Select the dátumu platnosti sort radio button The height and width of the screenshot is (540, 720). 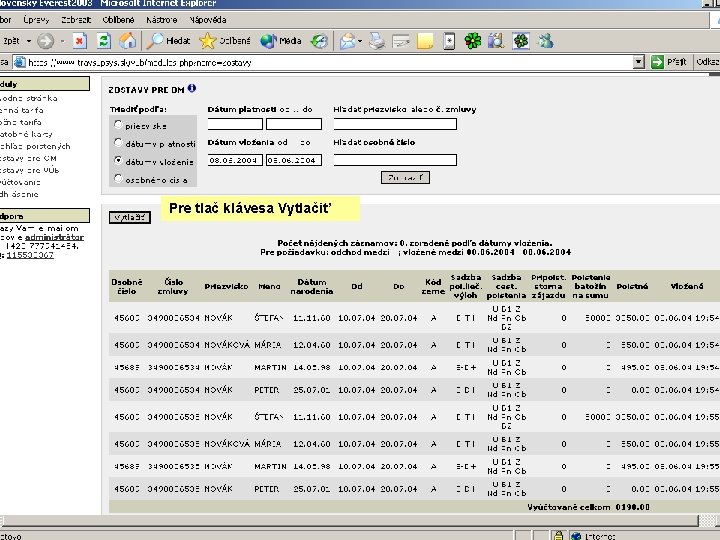(x=118, y=143)
